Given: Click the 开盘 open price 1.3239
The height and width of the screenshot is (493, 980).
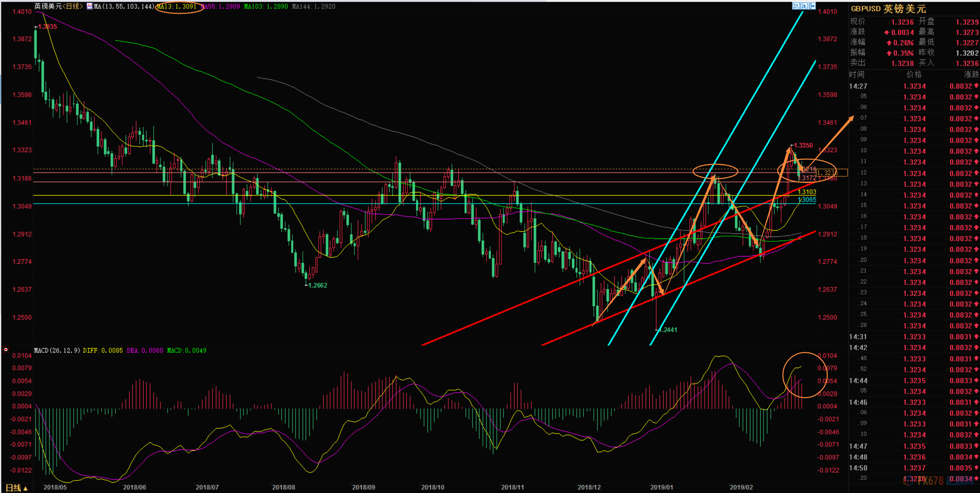Looking at the screenshot, I should tap(967, 22).
